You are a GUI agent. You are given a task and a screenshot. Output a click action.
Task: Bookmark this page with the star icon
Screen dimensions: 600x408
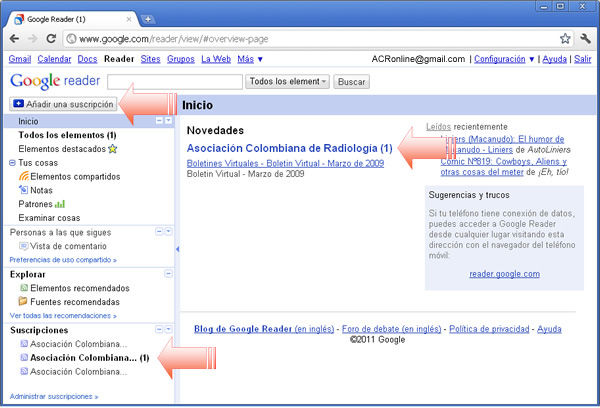tap(565, 39)
